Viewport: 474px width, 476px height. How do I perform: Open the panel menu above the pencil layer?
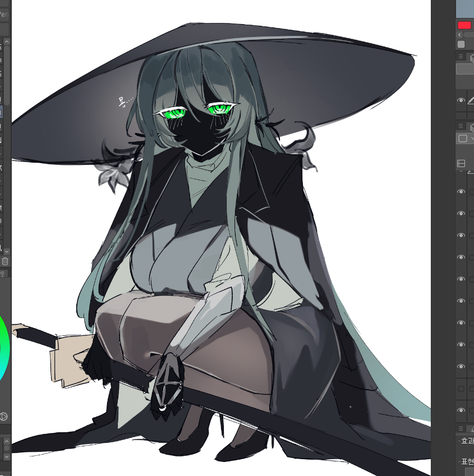tap(461, 56)
